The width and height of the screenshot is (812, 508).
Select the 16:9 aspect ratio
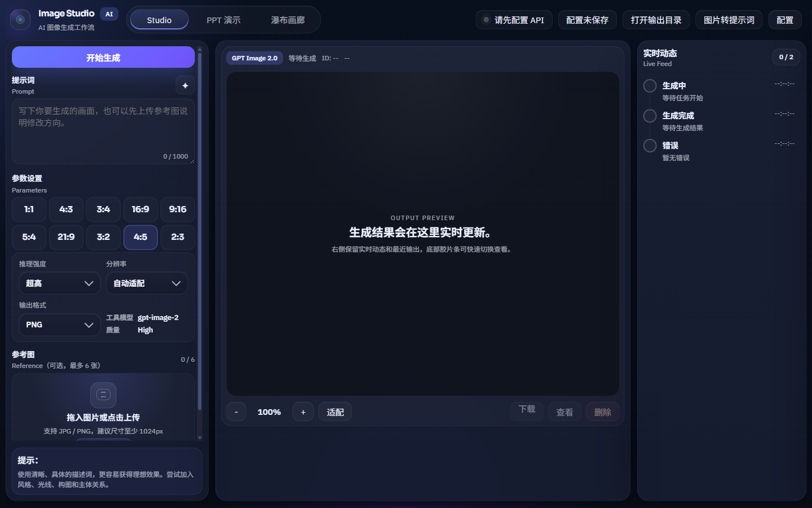[x=140, y=209]
